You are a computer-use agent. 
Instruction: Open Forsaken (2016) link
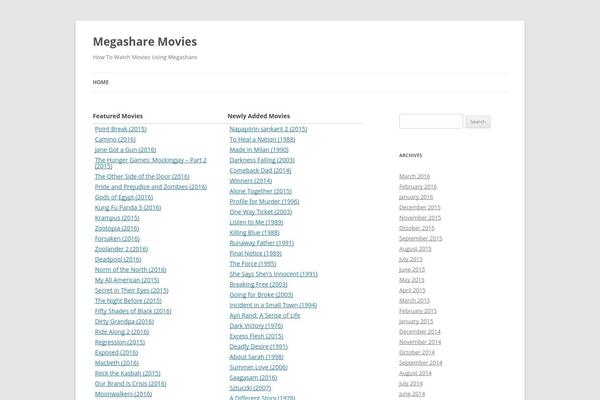[117, 238]
